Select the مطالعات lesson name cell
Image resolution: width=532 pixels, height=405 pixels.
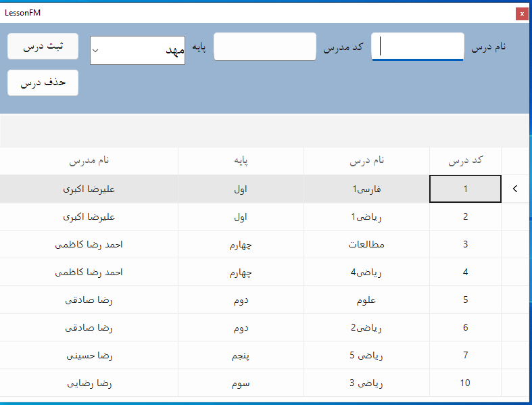[x=366, y=245]
